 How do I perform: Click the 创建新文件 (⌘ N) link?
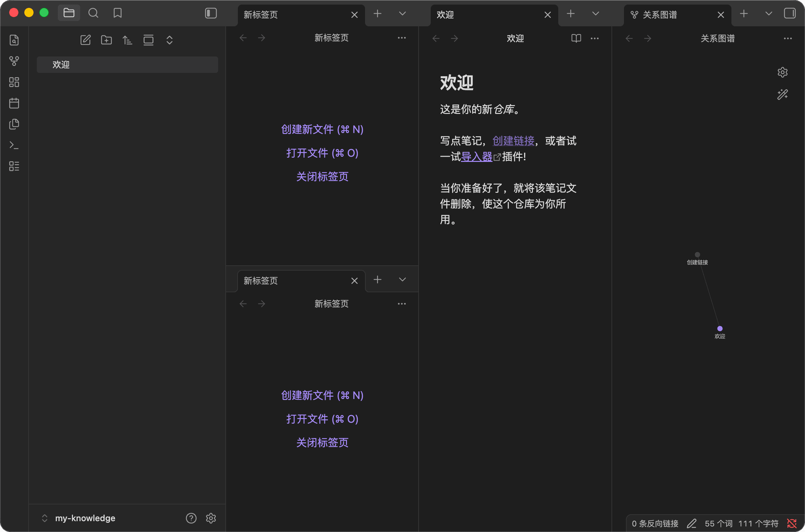[x=322, y=129]
